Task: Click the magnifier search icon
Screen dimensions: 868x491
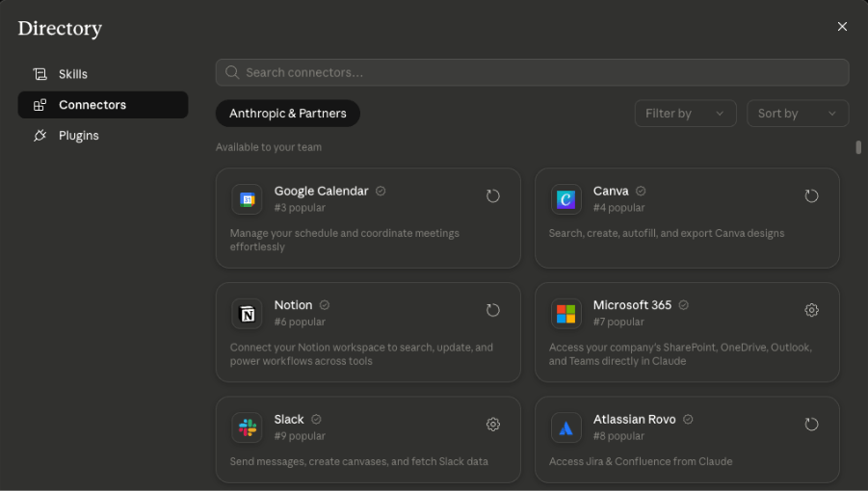Action: coord(232,72)
